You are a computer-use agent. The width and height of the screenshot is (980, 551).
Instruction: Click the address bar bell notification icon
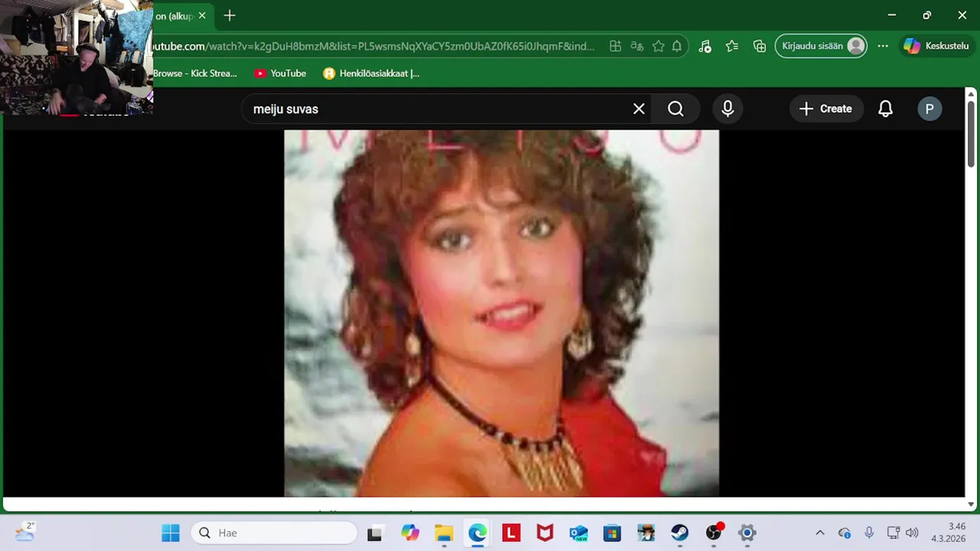pyautogui.click(x=677, y=46)
